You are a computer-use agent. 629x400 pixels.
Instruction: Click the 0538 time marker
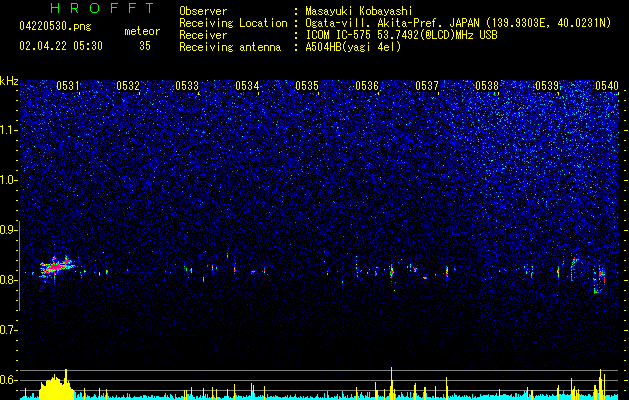click(487, 86)
